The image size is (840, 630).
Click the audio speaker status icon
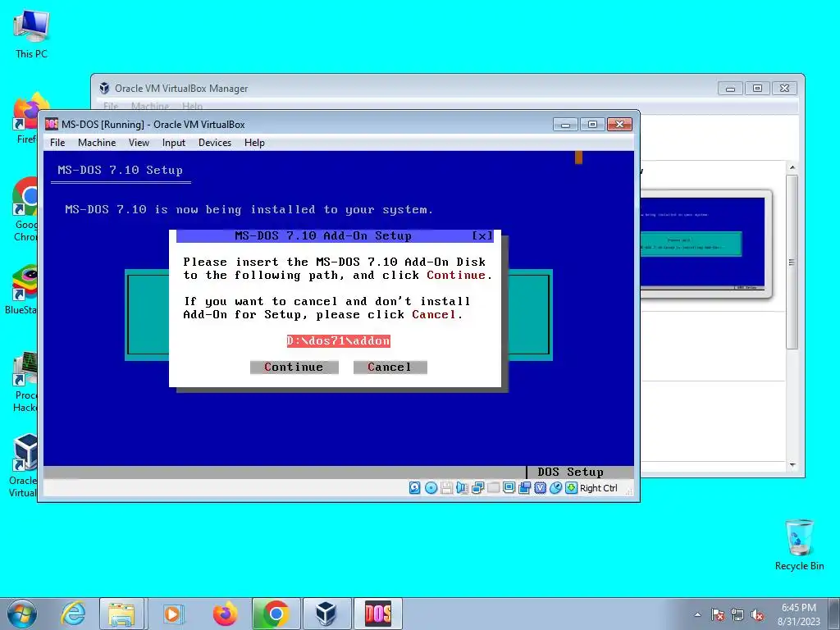tap(462, 487)
